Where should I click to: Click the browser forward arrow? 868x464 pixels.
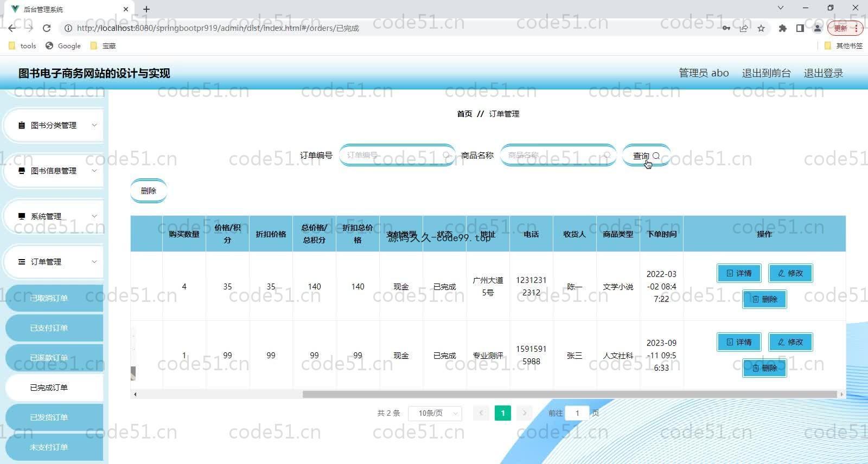[x=29, y=28]
